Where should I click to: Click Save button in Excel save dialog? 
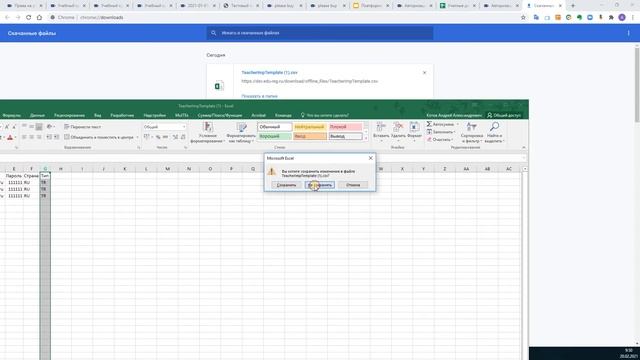[286, 185]
